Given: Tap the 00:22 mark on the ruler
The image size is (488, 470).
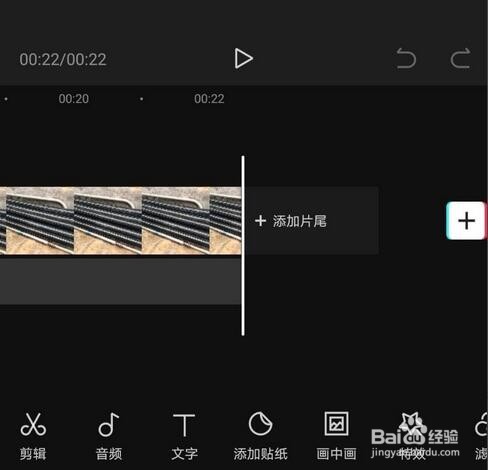Looking at the screenshot, I should click(x=209, y=99).
